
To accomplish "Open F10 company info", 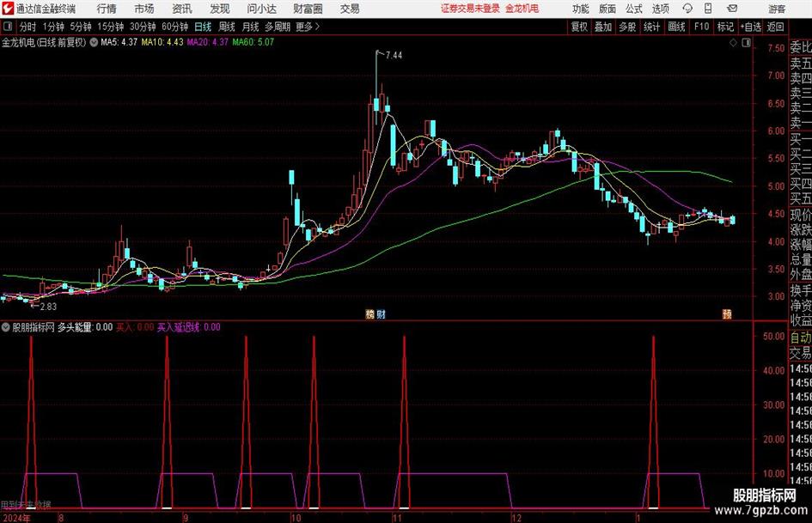I will click(x=702, y=27).
